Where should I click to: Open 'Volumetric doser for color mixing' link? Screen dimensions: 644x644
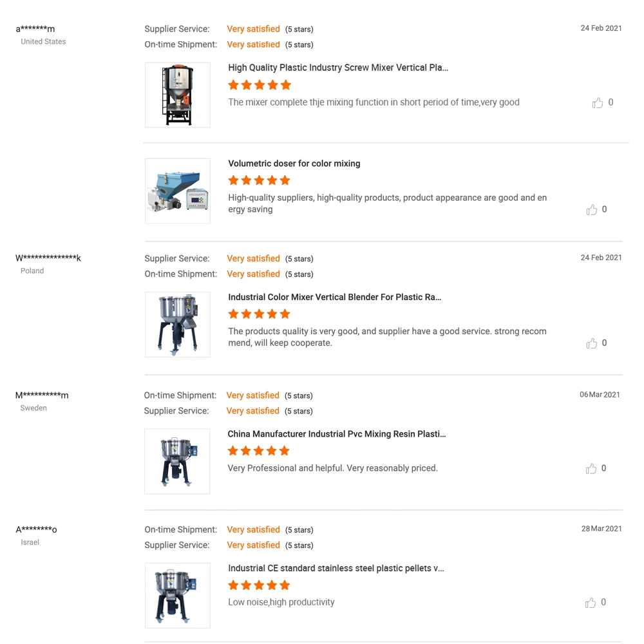(x=294, y=164)
